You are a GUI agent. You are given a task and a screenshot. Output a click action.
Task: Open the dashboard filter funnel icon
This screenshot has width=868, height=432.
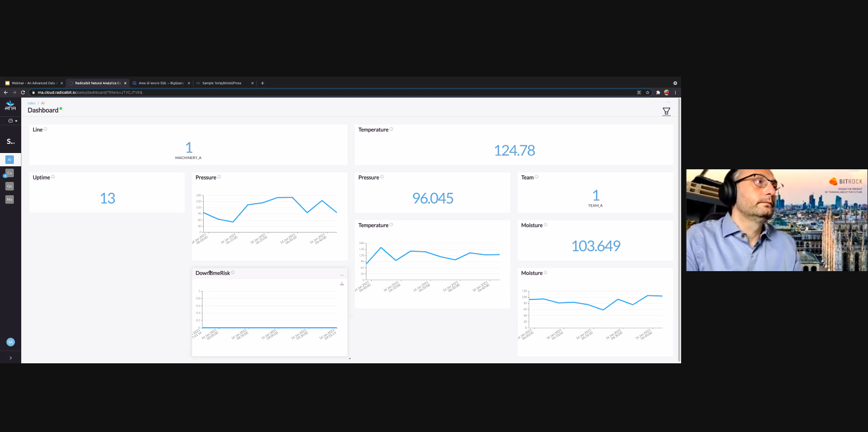666,111
